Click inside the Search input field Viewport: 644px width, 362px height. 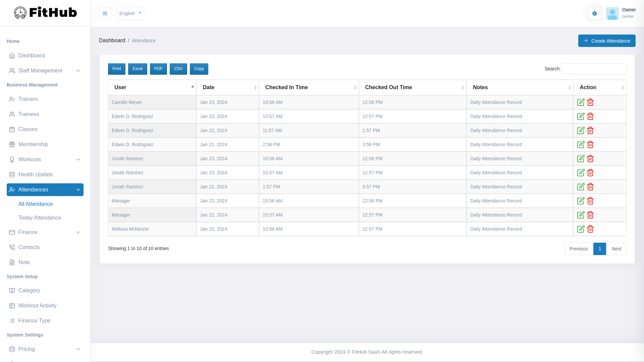[594, 69]
